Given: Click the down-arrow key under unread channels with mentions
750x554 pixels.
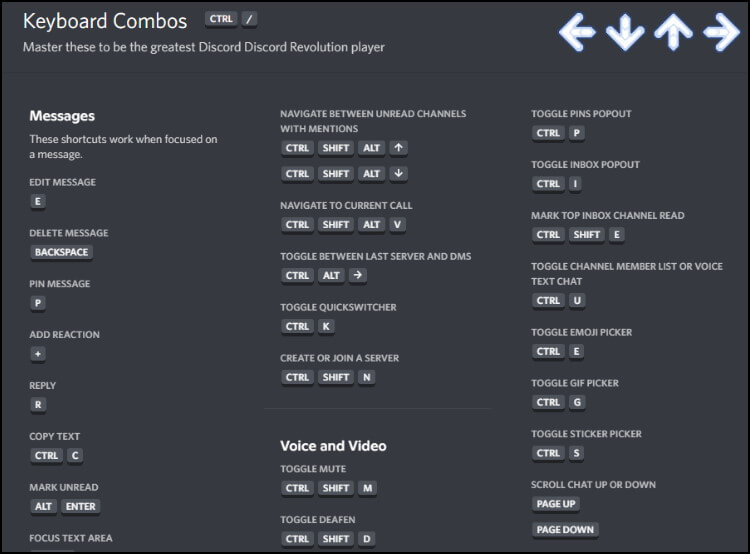Looking at the screenshot, I should pos(398,174).
